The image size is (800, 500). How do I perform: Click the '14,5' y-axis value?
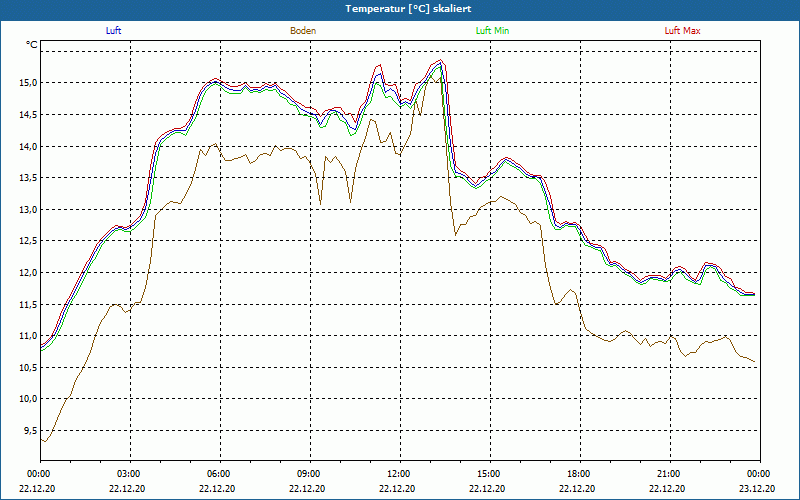[x=29, y=115]
